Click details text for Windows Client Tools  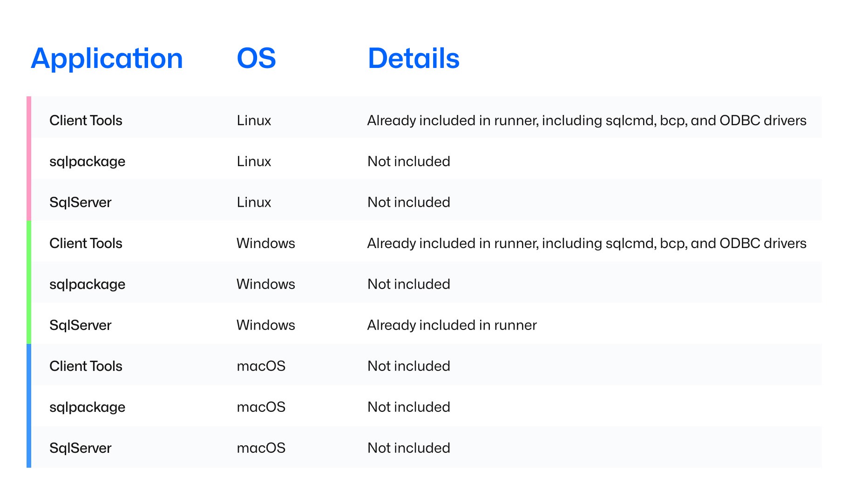587,243
